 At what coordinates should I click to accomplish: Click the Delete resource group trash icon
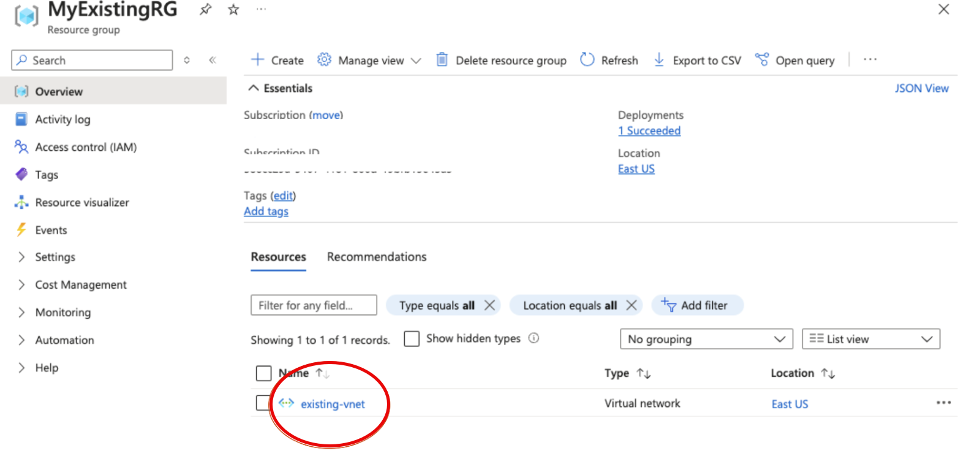coord(442,59)
